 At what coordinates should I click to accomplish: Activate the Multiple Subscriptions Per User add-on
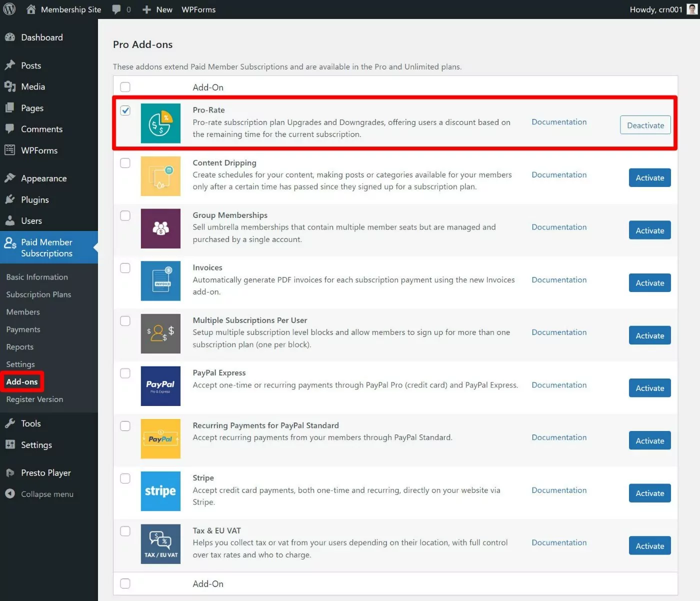[x=649, y=335]
